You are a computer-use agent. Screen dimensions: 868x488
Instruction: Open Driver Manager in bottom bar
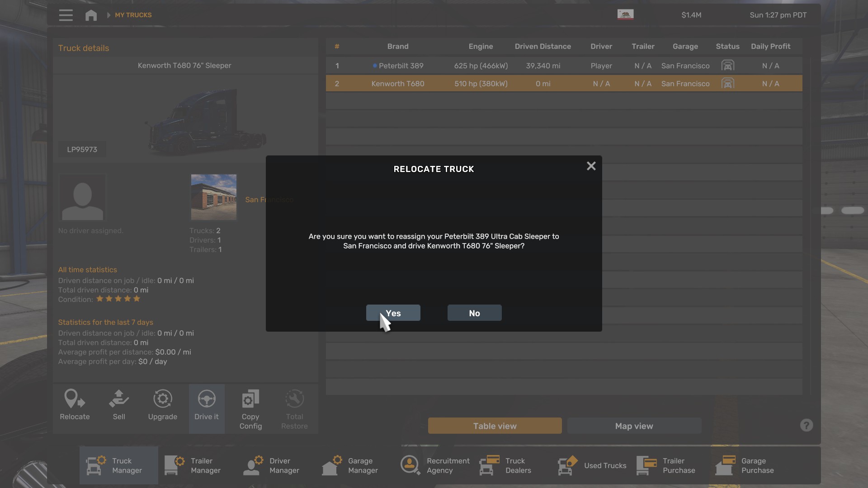[x=276, y=465]
